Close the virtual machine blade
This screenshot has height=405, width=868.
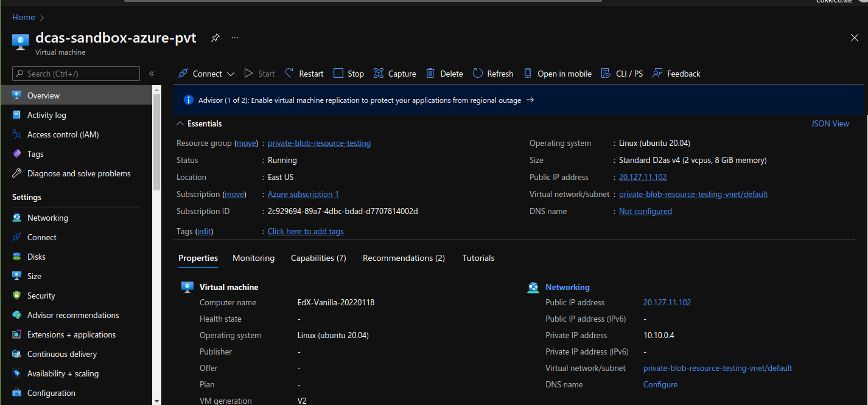854,38
